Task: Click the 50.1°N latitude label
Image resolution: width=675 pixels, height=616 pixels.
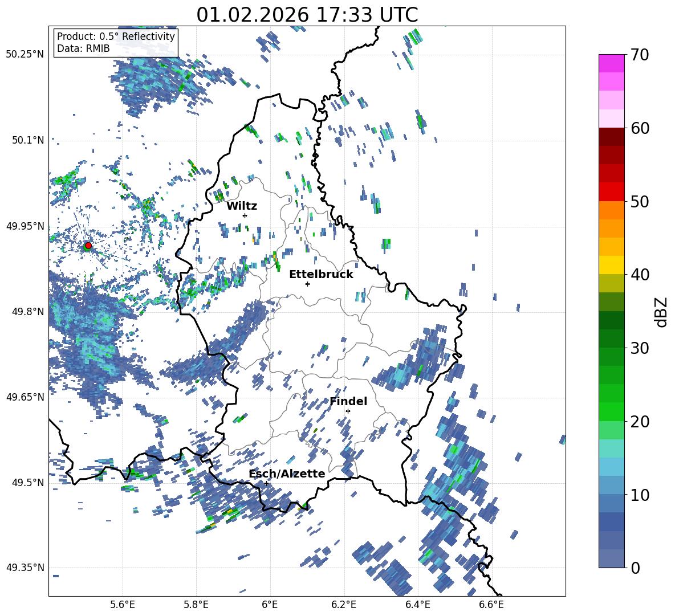Action: click(x=28, y=140)
